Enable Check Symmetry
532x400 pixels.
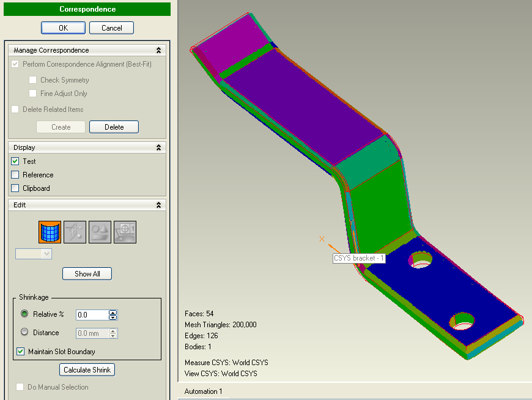[33, 80]
